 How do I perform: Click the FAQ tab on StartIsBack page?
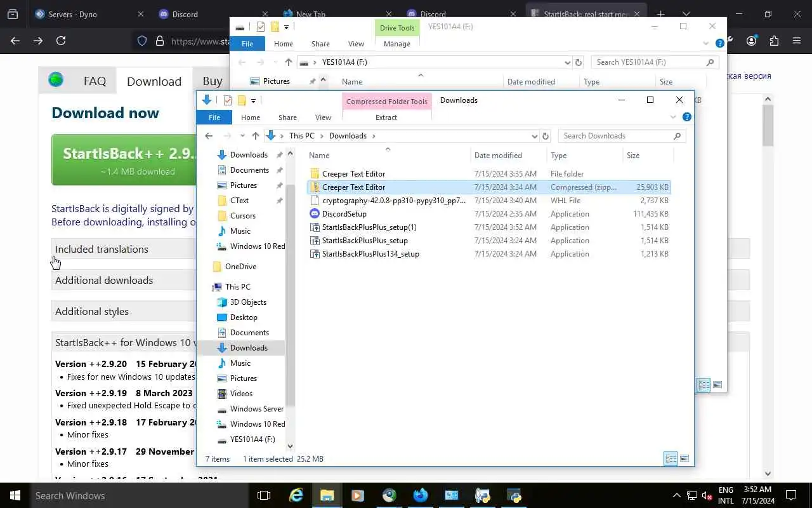95,81
